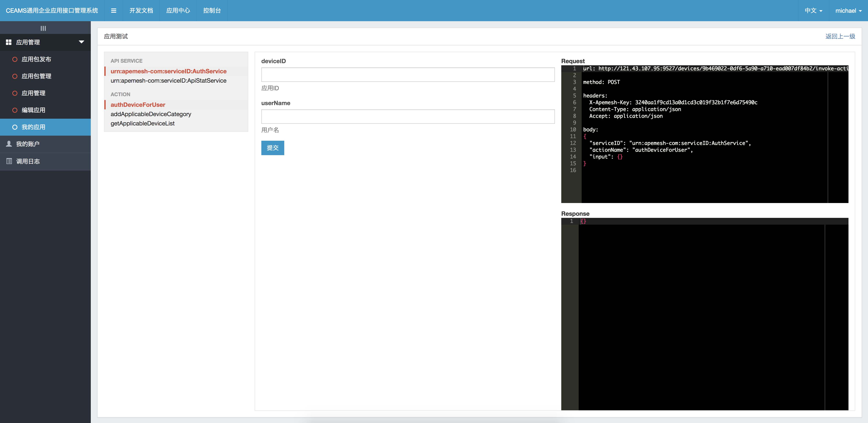Screen dimensions: 868x423
Task: Click the "Accept: application/json" line
Action: (626, 116)
